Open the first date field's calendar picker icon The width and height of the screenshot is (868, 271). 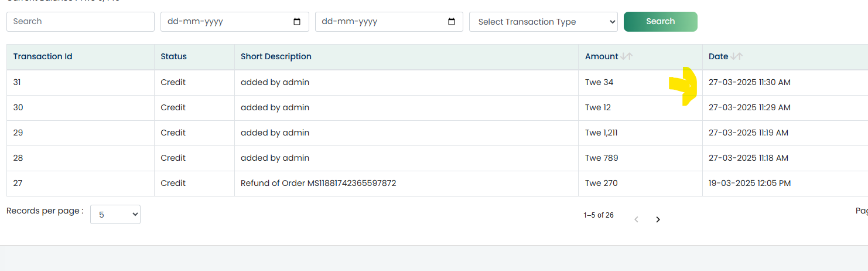tap(297, 22)
